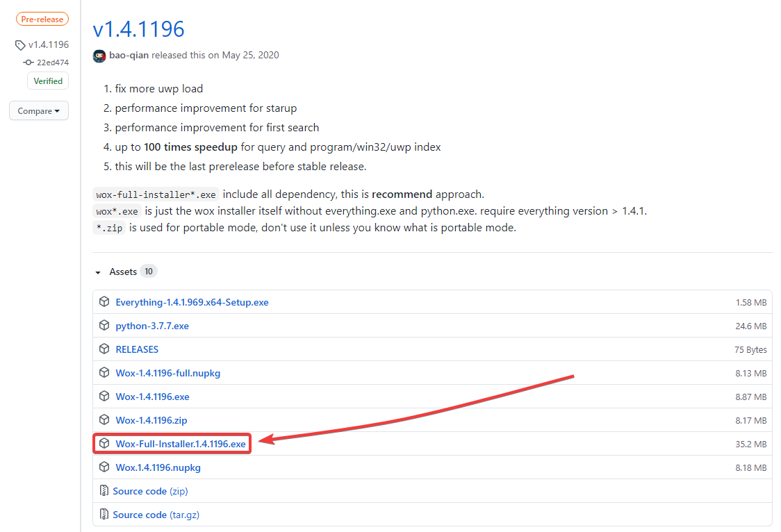Click the 1.58 MB size text

(750, 303)
